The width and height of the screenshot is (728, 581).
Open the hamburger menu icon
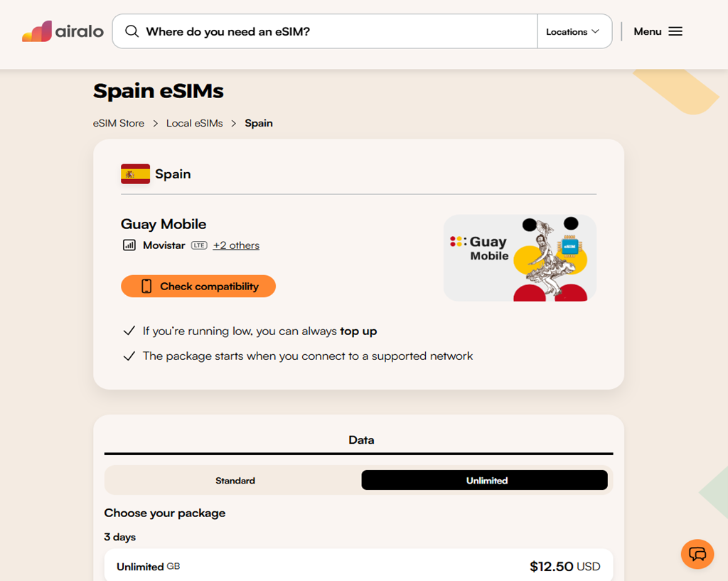coord(675,31)
